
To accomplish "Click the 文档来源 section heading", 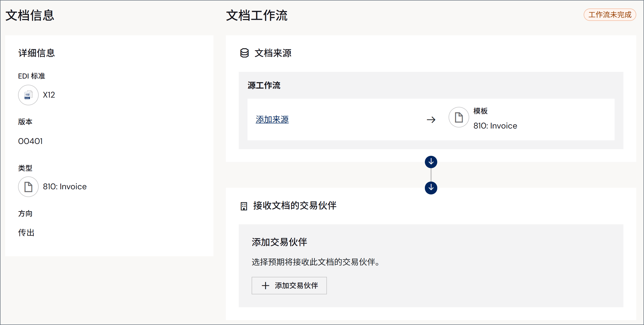I will pyautogui.click(x=273, y=53).
